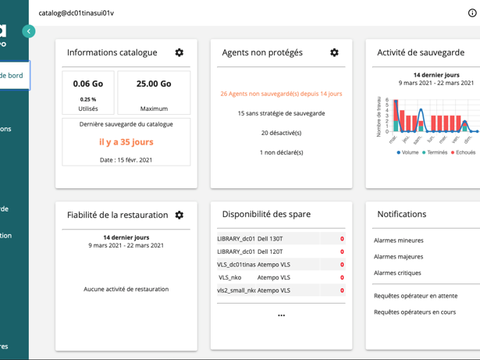Click the 'Disponibilité des spare' card title

click(266, 214)
